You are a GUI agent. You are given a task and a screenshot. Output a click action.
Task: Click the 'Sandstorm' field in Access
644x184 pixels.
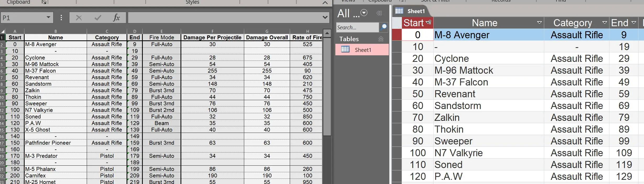pos(489,106)
